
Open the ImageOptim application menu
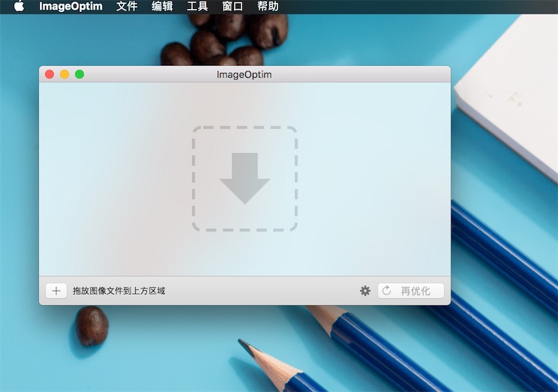point(70,7)
